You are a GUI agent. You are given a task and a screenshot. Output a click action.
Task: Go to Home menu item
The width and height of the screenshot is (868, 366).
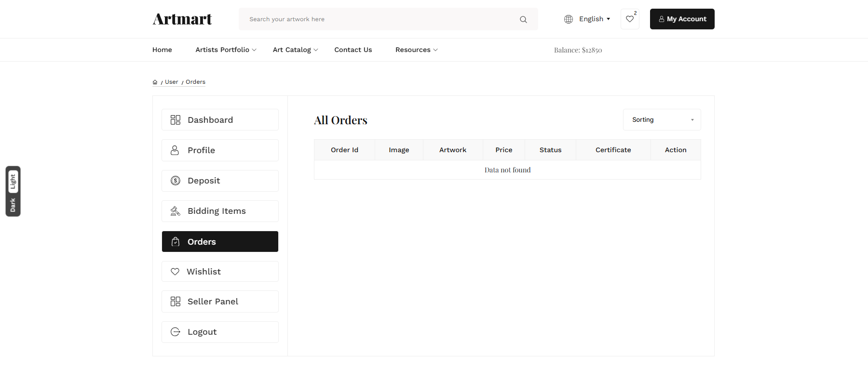coord(162,50)
